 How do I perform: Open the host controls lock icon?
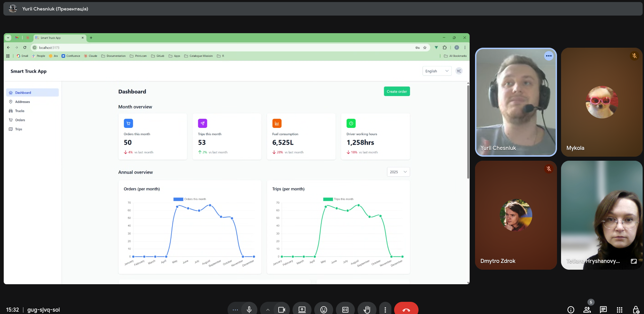636,310
